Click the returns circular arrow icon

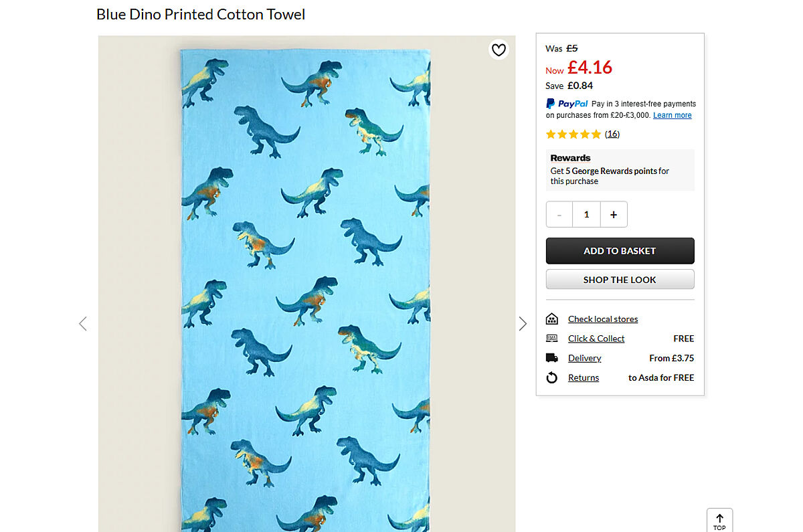[x=552, y=378]
